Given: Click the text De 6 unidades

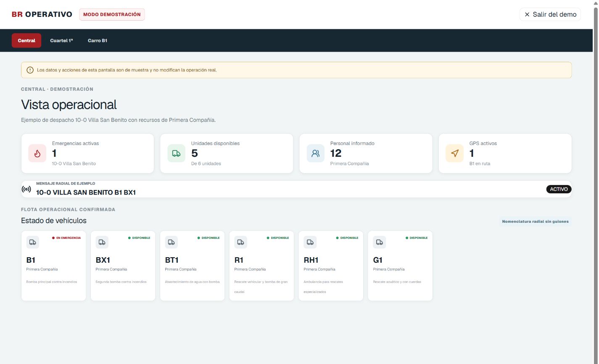Looking at the screenshot, I should tap(206, 164).
